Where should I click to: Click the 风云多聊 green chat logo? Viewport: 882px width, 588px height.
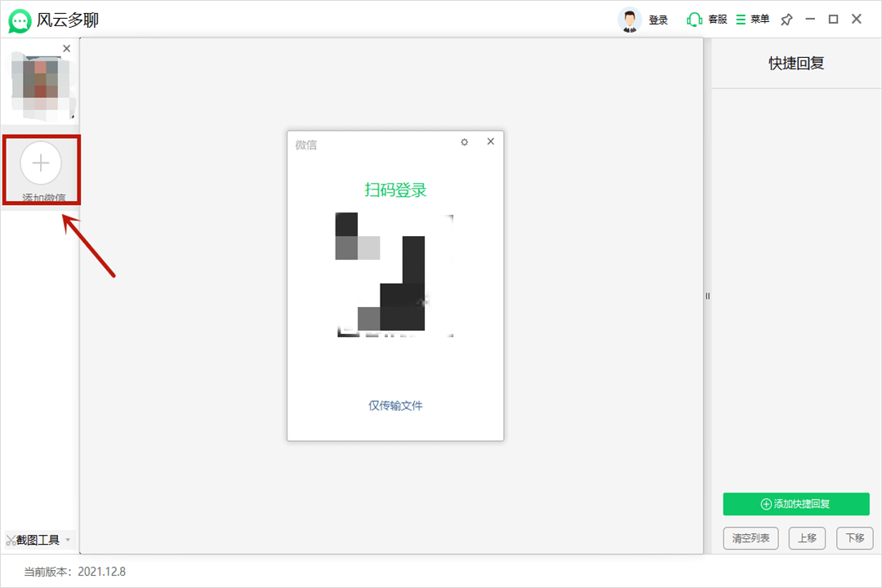tap(20, 20)
